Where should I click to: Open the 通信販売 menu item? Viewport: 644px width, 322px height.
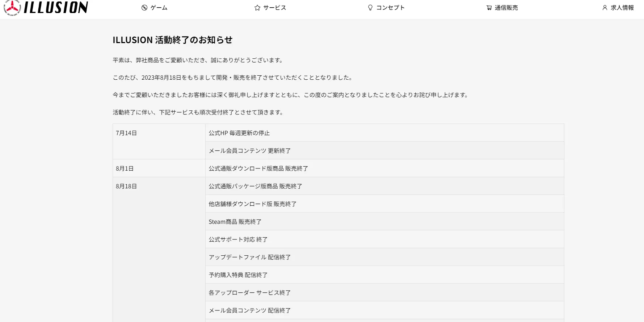click(506, 8)
